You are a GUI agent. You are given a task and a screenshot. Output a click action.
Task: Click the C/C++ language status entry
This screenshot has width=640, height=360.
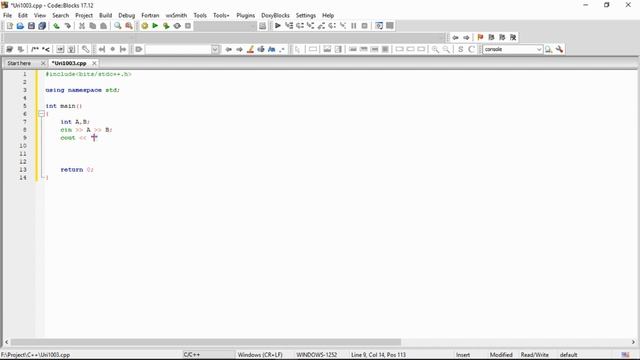tap(191, 355)
